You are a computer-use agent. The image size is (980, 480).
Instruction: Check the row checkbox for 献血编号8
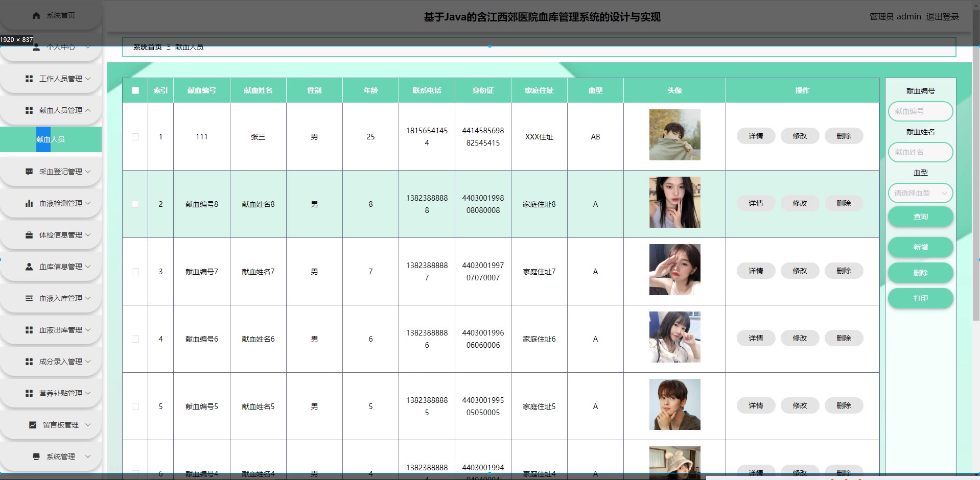pos(135,204)
